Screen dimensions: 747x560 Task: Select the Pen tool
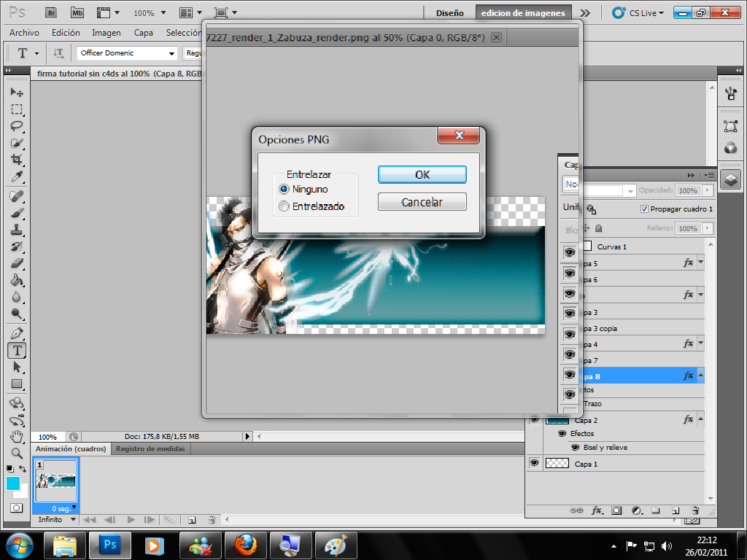point(17,333)
